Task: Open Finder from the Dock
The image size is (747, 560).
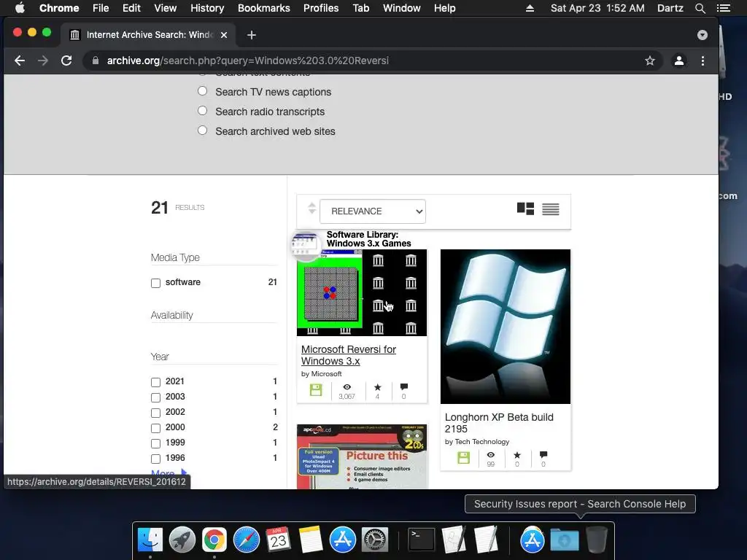Action: click(150, 540)
